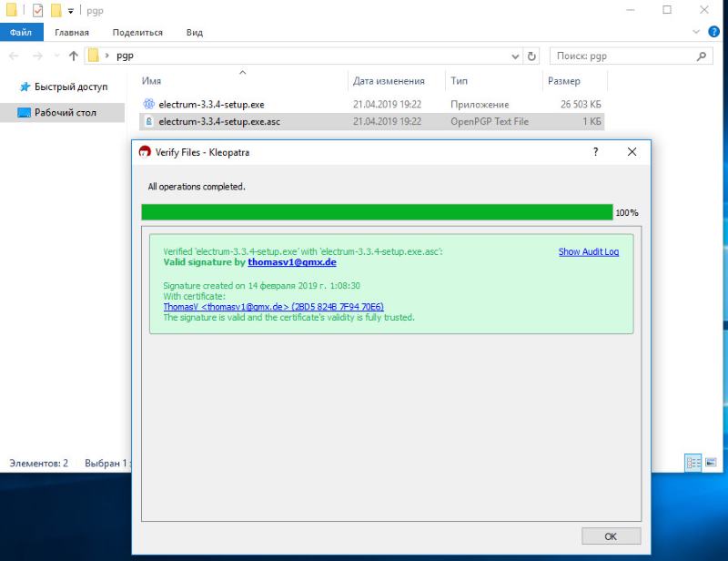This screenshot has height=561, width=728.
Task: Click the Kleopatra dialog help question mark
Action: tap(595, 152)
